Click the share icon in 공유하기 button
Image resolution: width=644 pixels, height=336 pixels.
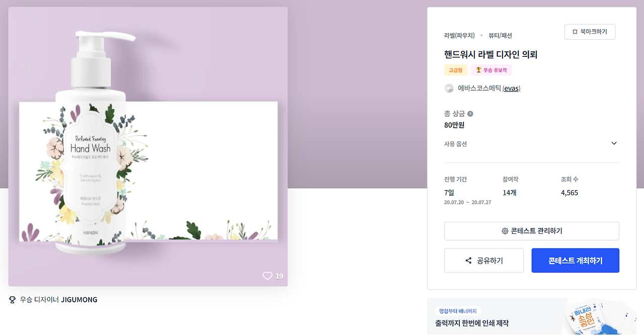click(468, 261)
